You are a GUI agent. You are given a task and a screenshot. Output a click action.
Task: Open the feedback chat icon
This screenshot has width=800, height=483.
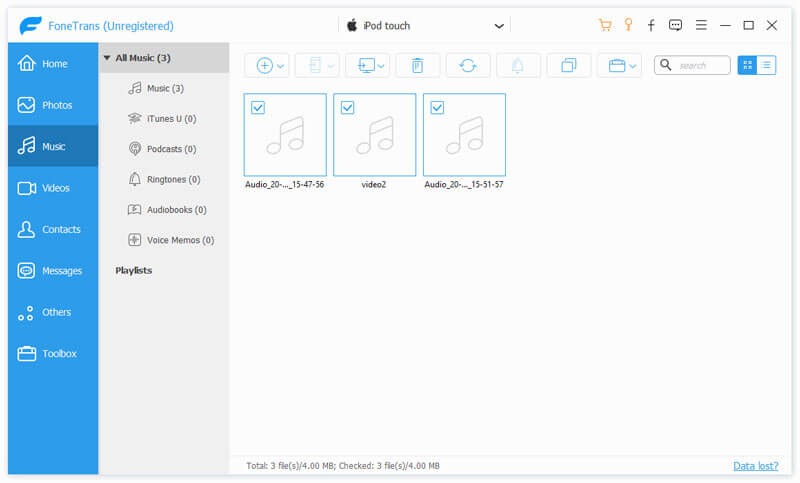click(x=676, y=25)
